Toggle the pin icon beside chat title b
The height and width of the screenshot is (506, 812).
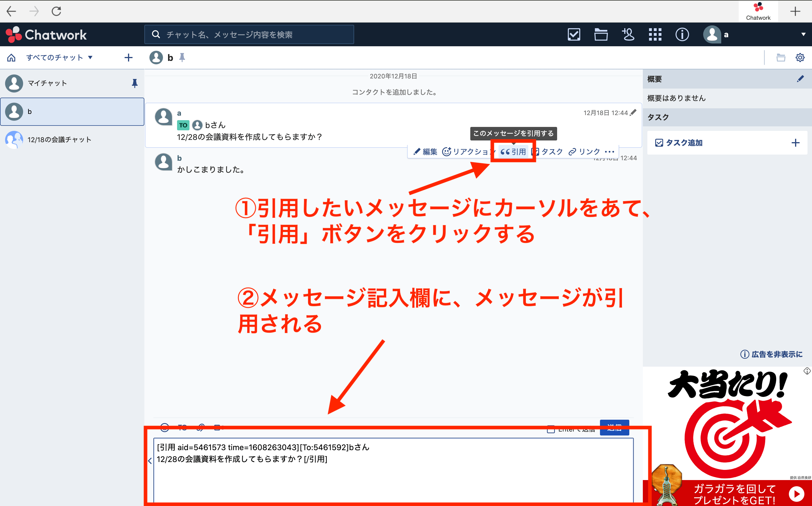182,58
